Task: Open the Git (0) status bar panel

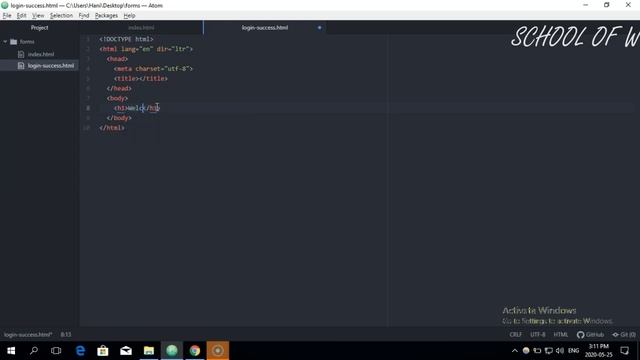Action: (624, 335)
